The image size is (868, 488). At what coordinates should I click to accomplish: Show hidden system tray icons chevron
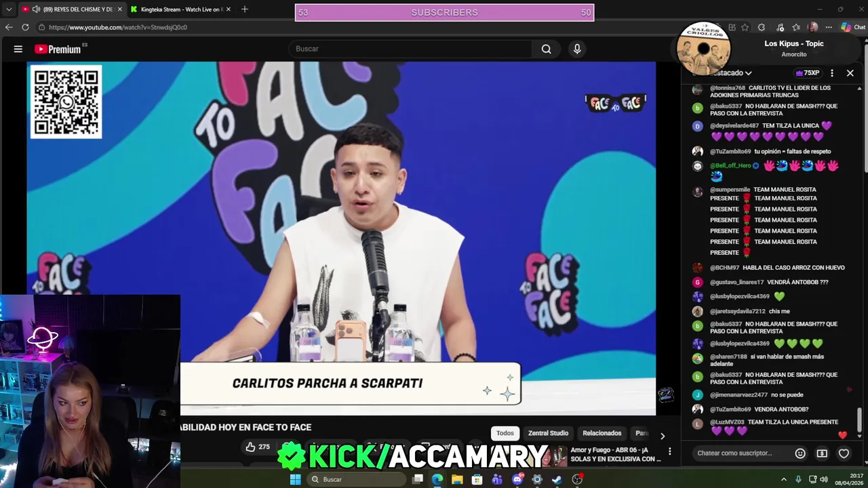click(x=784, y=479)
